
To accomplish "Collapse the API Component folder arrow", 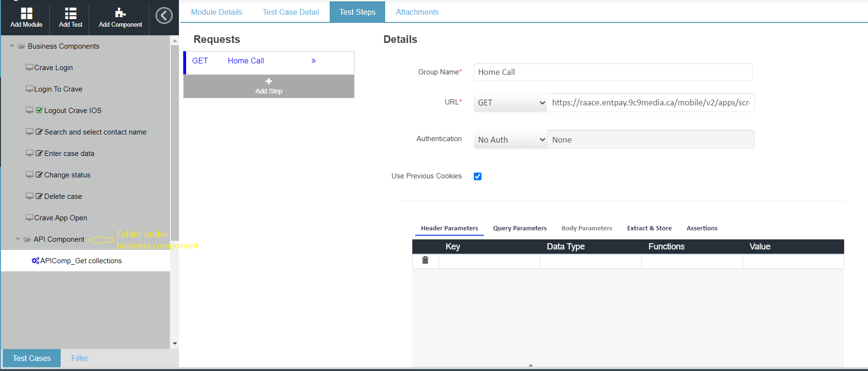I will [18, 239].
